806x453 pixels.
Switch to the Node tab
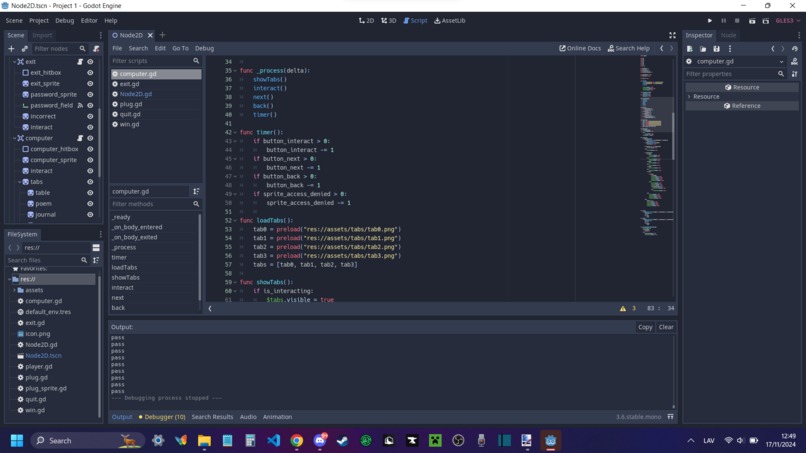[728, 35]
